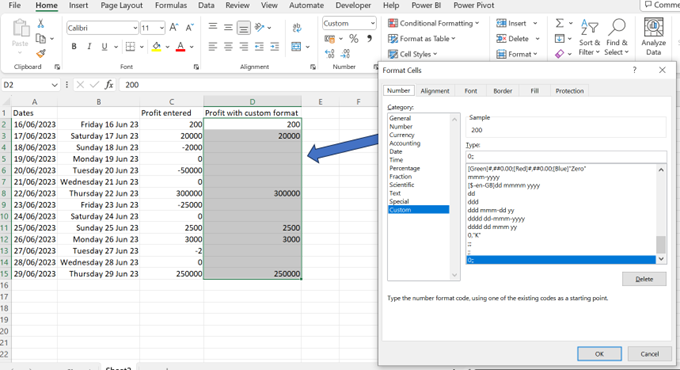The width and height of the screenshot is (680, 370).
Task: Click the dialog Help question mark
Action: point(634,70)
